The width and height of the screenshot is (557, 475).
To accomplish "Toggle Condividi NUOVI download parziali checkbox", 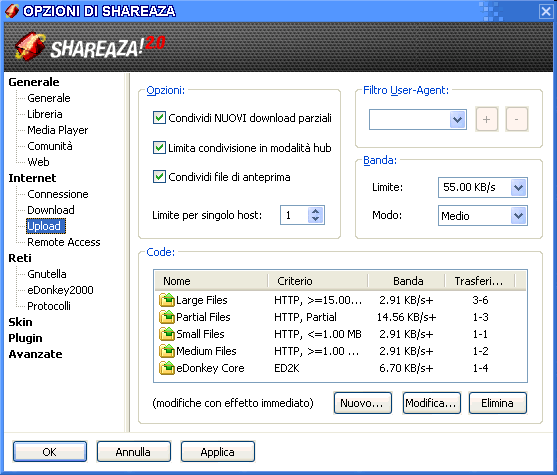I will 159,118.
